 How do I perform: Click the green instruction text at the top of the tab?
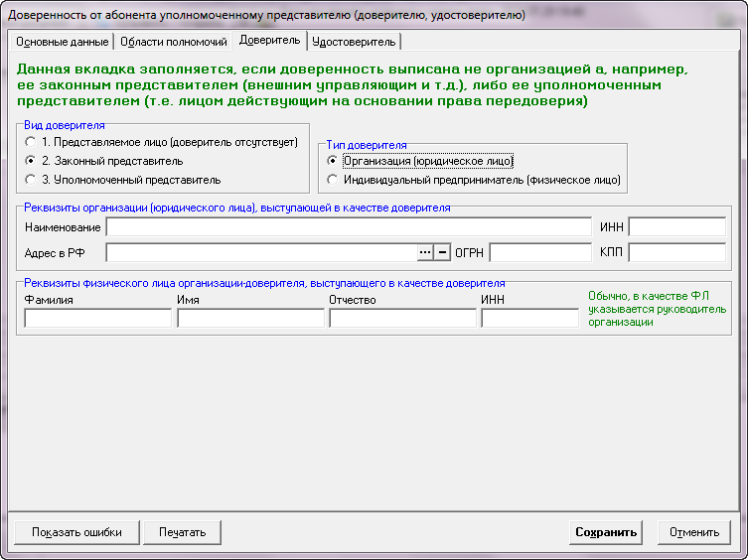(x=353, y=85)
